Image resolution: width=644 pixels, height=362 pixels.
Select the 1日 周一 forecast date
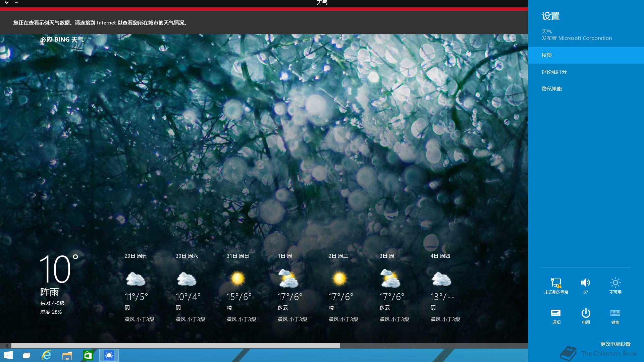coord(287,256)
